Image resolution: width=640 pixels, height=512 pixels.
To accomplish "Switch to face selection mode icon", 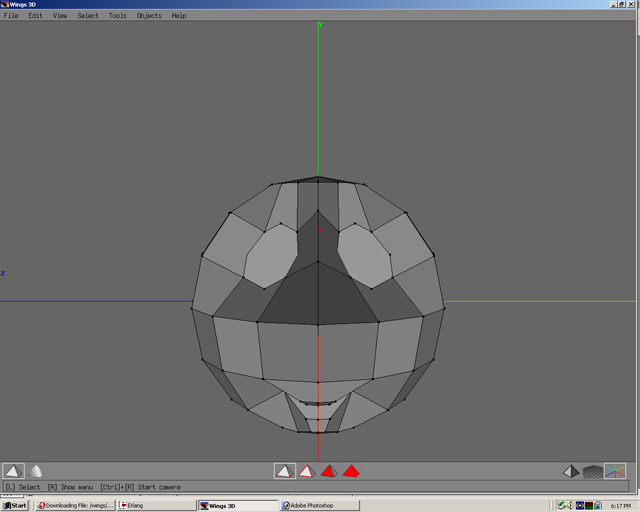I will 329,471.
